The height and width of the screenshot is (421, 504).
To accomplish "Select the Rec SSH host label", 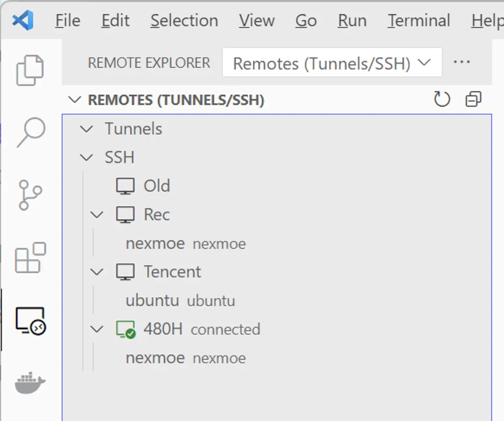I will [x=157, y=215].
